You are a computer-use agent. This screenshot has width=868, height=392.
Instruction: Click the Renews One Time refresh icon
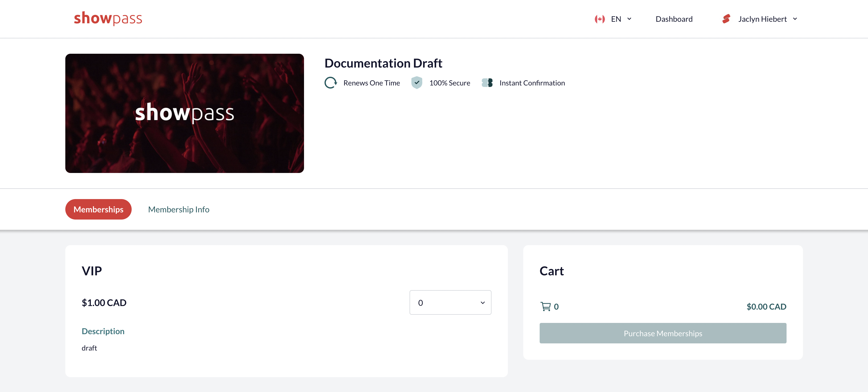click(331, 83)
